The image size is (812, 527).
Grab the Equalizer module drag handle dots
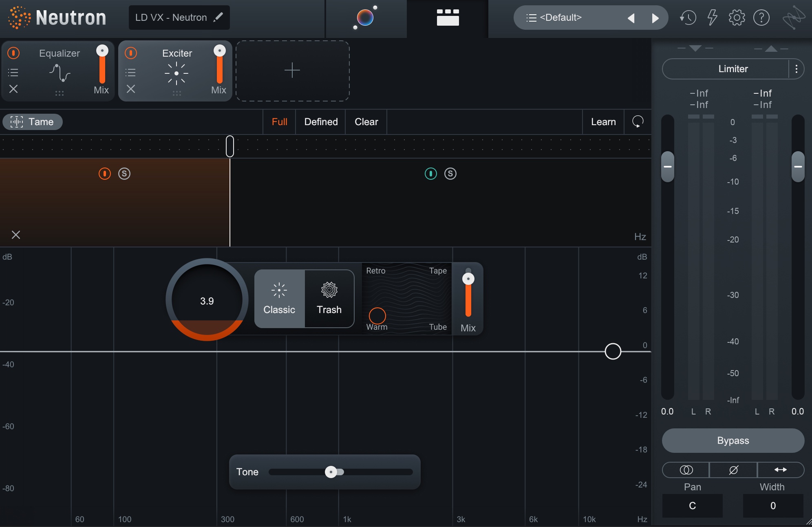(60, 93)
